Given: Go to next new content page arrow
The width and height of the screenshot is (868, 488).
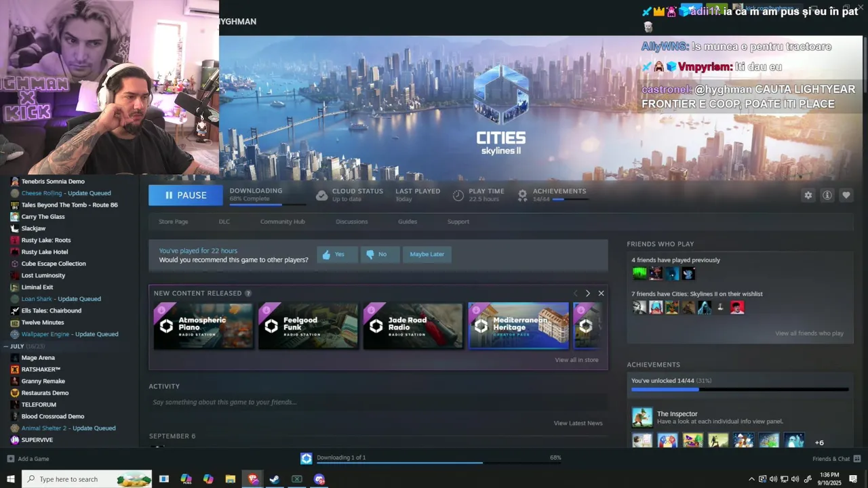Looking at the screenshot, I should 587,293.
